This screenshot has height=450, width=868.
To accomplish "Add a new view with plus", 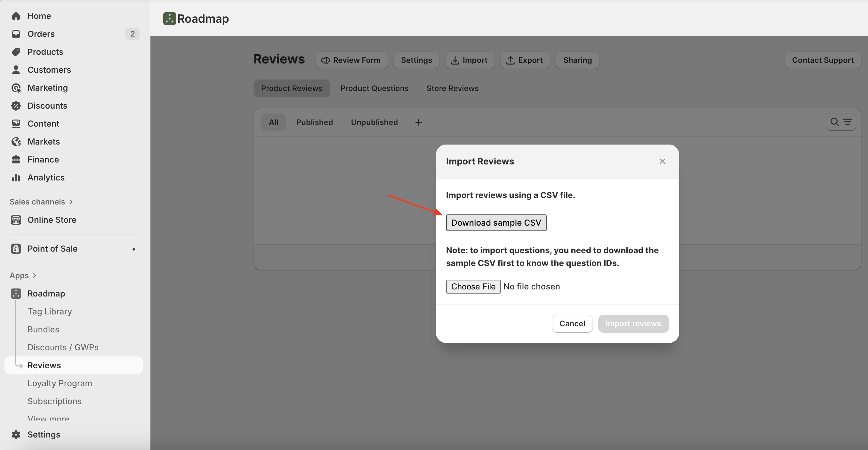I will tap(418, 122).
